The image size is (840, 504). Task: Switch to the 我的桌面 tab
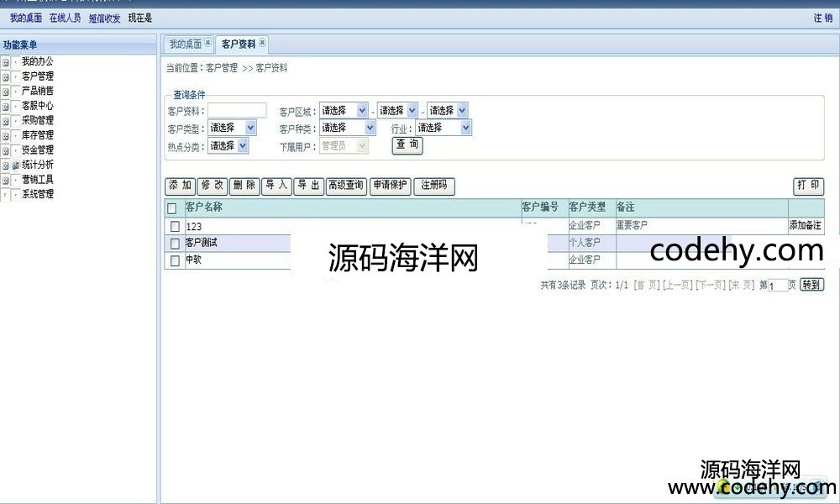tap(186, 45)
